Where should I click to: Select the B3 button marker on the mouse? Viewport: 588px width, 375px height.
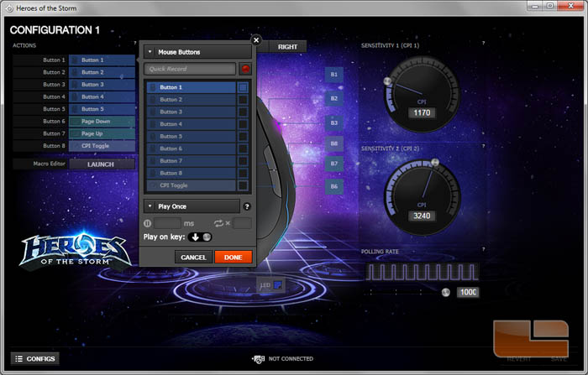[x=333, y=122]
